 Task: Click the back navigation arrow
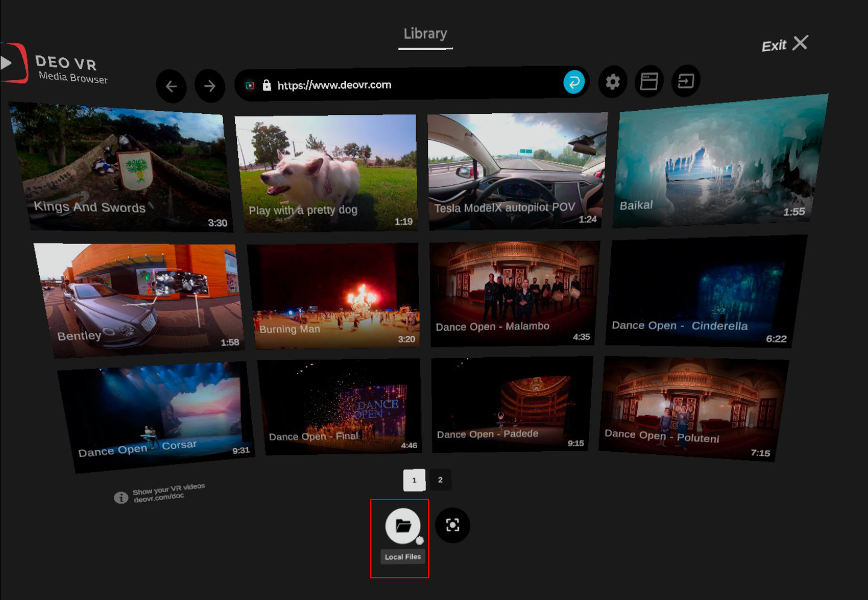tap(171, 86)
